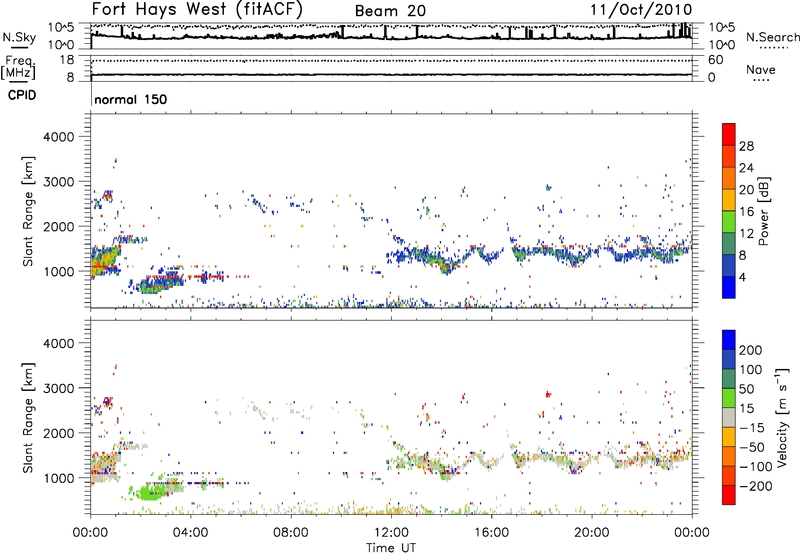Click the date '11/Oct/2010'
Screen dimensions: 800x554
[641, 10]
